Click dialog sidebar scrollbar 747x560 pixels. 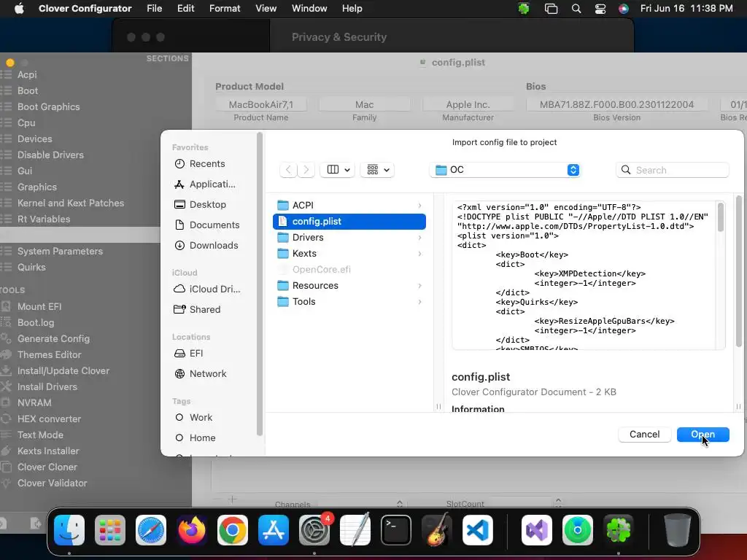259,284
